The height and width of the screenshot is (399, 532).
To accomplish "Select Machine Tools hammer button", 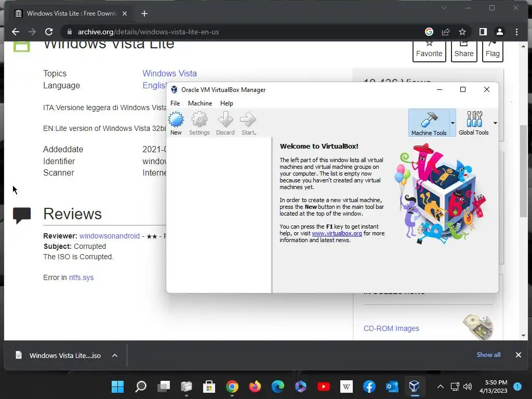I will point(429,123).
